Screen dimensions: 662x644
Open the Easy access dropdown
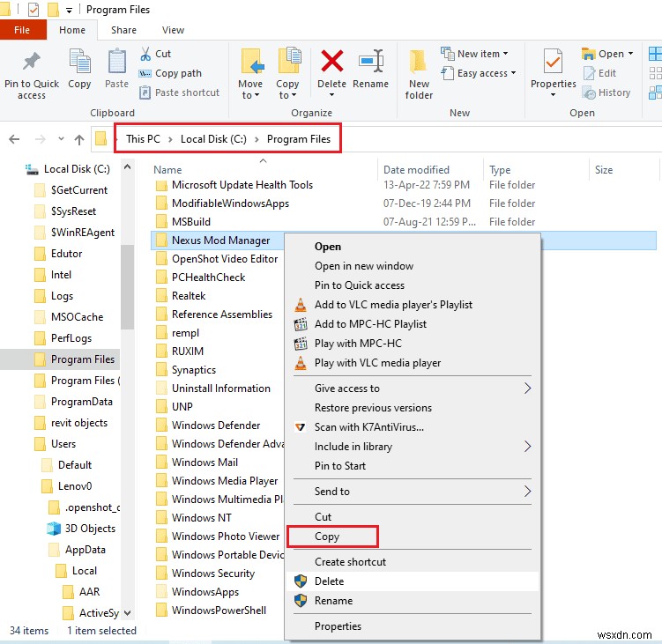click(x=479, y=73)
